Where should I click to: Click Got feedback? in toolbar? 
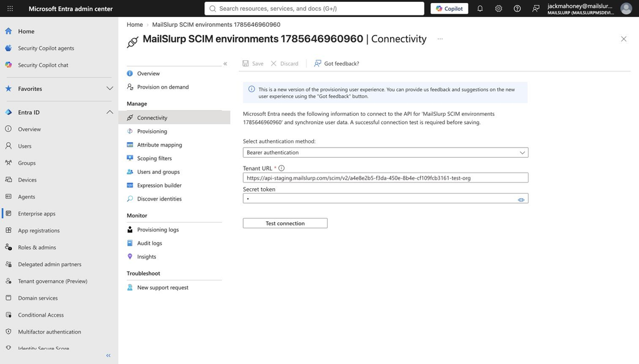(x=336, y=64)
